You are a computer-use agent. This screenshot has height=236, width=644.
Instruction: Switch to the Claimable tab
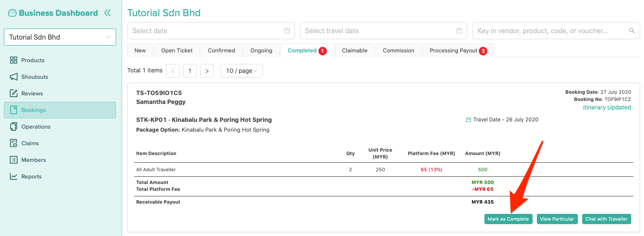point(354,50)
